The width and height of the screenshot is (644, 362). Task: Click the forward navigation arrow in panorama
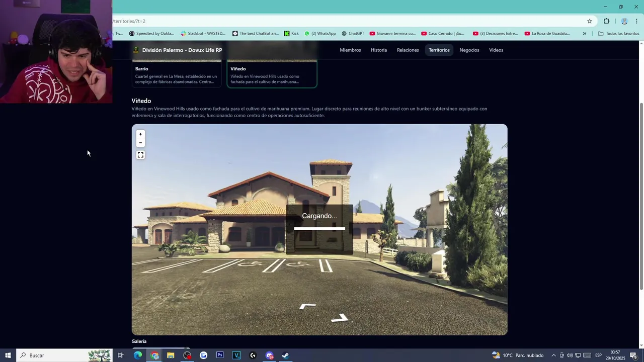(307, 306)
